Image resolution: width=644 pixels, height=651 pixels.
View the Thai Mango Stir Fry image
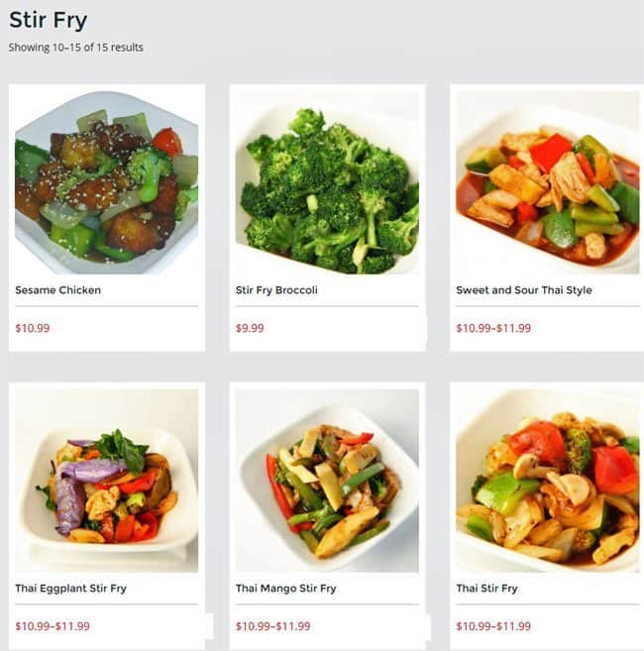327,481
